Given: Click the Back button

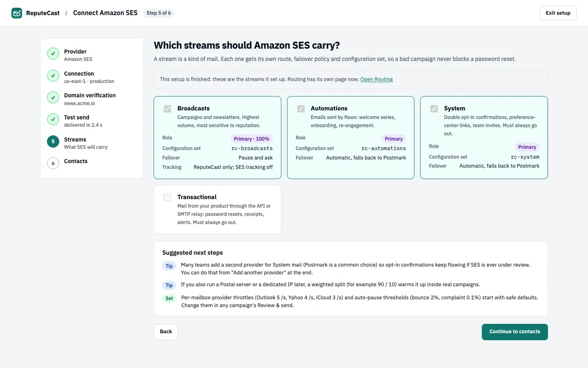Looking at the screenshot, I should point(166,332).
